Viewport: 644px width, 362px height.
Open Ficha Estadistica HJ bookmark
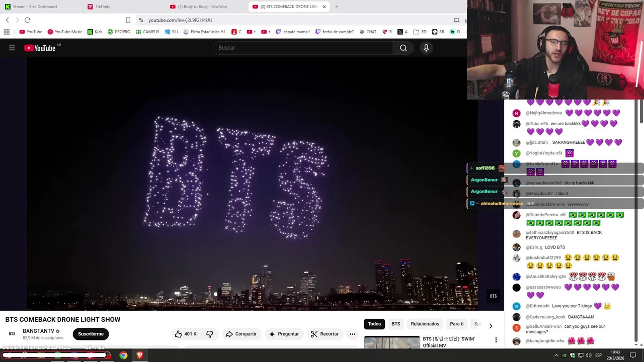[x=204, y=32]
